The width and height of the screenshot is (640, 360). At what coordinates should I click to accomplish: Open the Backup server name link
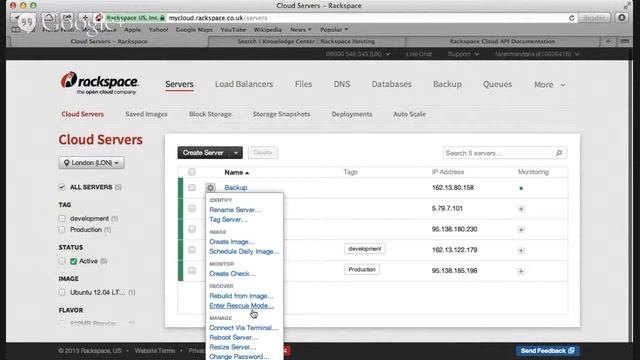(x=236, y=188)
